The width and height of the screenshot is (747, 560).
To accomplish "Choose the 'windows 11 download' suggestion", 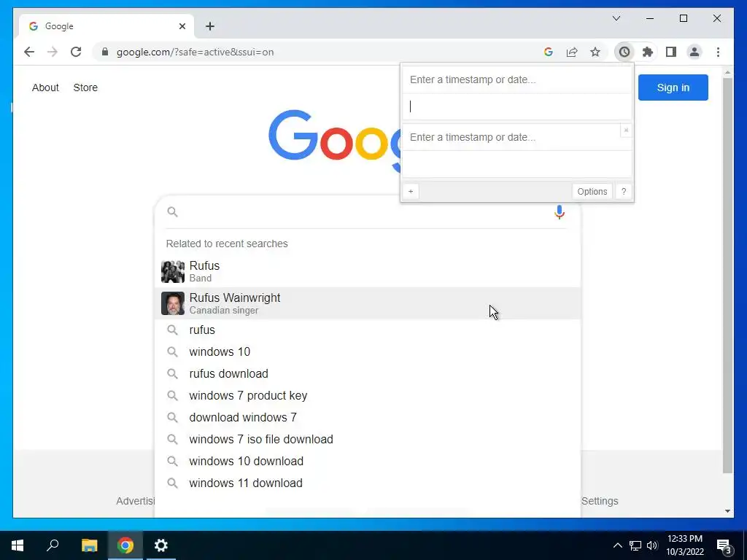I will click(x=368, y=483).
